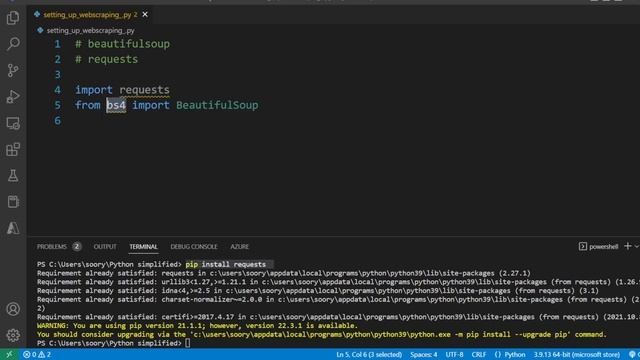Change end of line sequence CRLF

[x=479, y=354]
